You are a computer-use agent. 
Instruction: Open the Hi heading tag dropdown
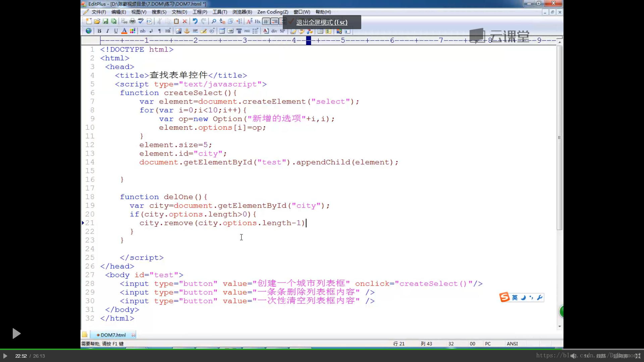coord(168,31)
